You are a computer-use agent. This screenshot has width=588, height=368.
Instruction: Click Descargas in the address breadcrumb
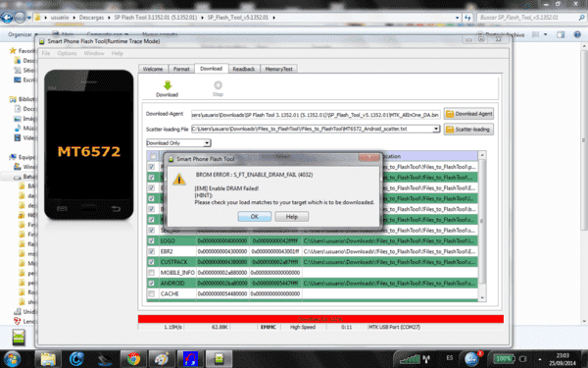(91, 18)
